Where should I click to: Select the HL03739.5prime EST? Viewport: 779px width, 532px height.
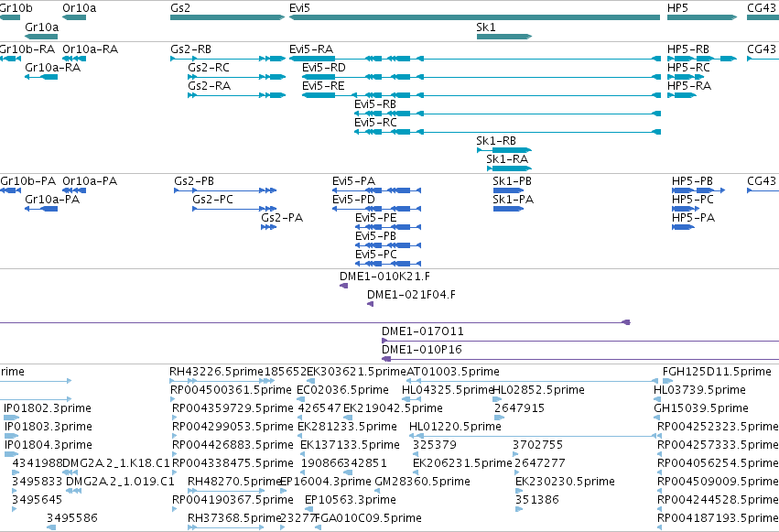[x=655, y=399]
